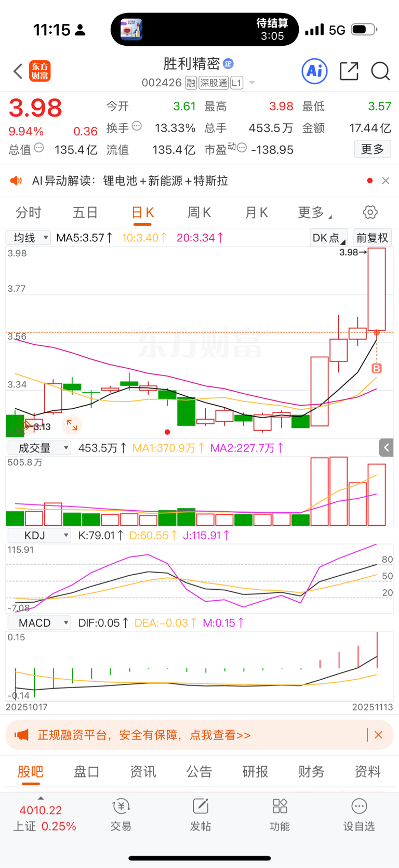
Task: Open the 成交量 indicator dropdown
Action: (x=39, y=448)
